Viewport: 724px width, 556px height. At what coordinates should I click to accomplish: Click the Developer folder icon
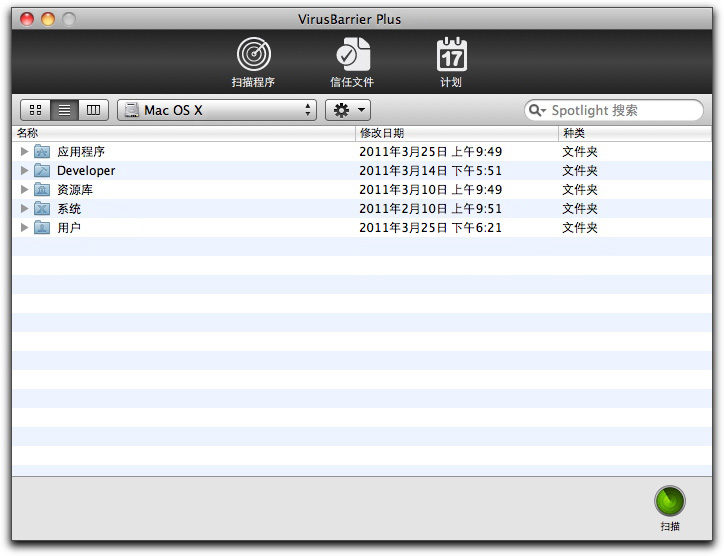click(x=42, y=170)
